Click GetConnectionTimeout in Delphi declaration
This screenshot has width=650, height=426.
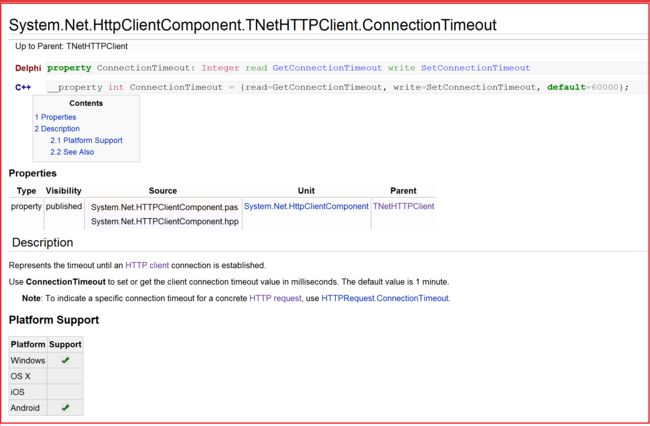[x=327, y=68]
